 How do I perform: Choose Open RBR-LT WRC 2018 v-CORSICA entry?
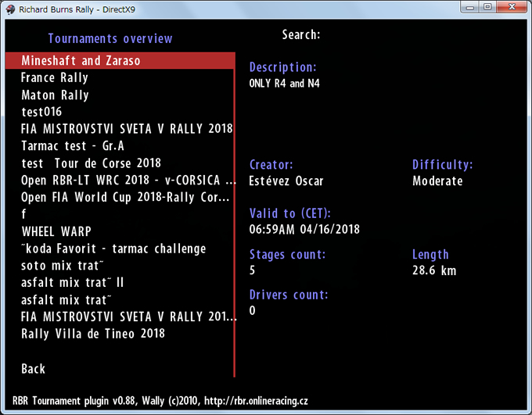[x=128, y=180]
